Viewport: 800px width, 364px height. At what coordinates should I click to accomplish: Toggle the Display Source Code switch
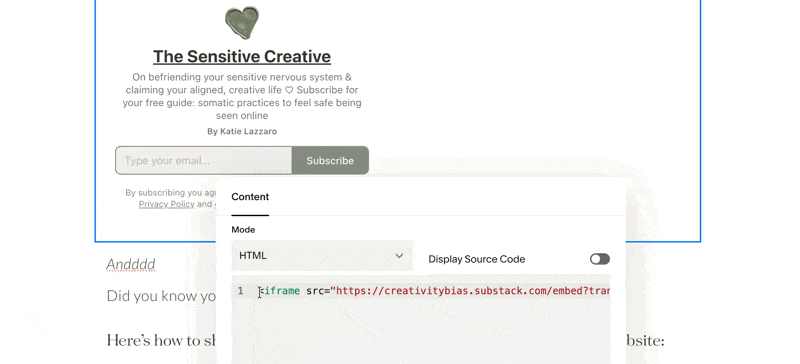[x=600, y=259]
